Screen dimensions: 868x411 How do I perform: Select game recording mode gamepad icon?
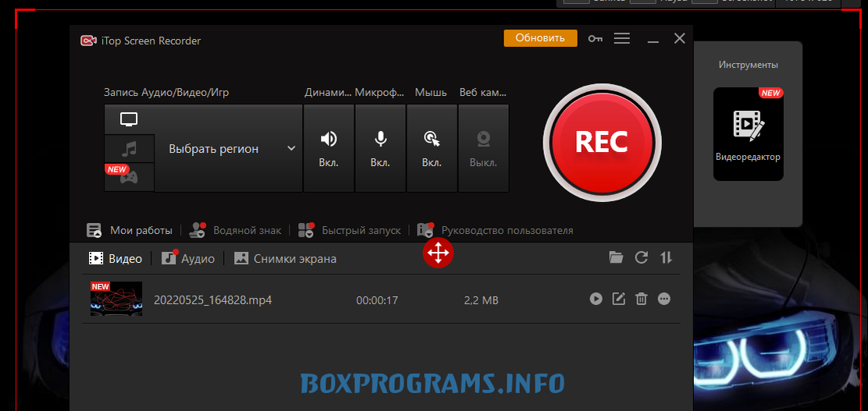pyautogui.click(x=129, y=177)
